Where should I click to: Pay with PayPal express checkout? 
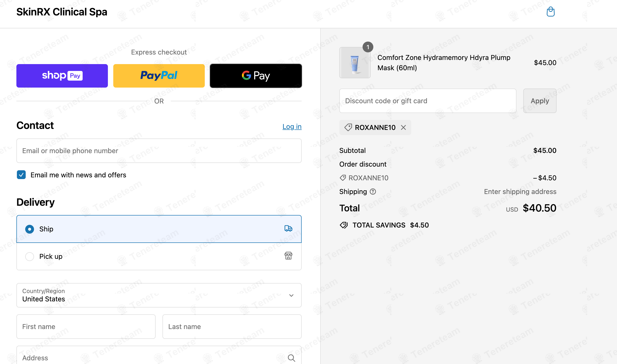coord(159,76)
